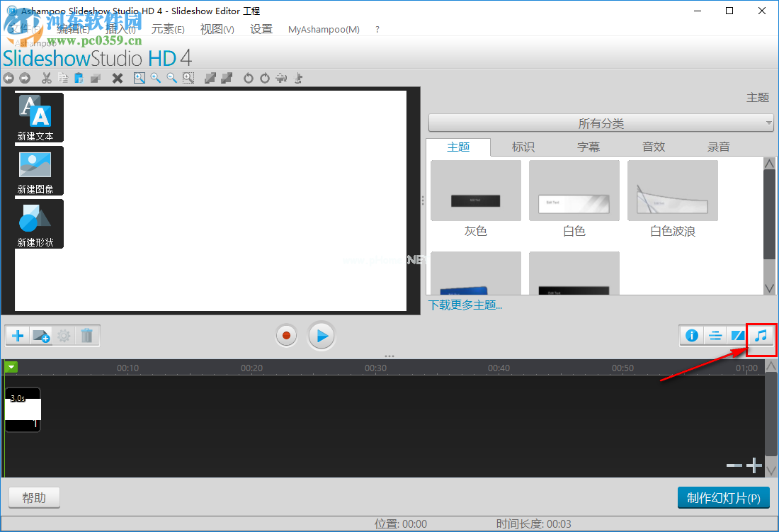Click the 制作幻灯片(P) button

pyautogui.click(x=723, y=497)
